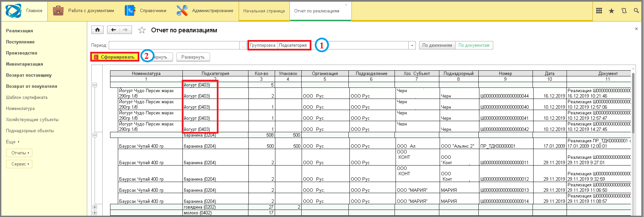Click the home button in report toolbar
The width and height of the screenshot is (644, 217).
[97, 30]
